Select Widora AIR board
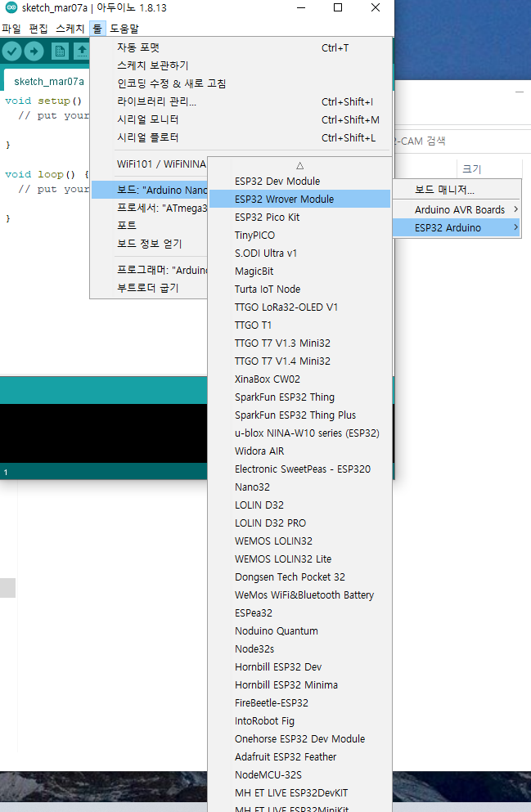The image size is (531, 812). tap(300, 451)
